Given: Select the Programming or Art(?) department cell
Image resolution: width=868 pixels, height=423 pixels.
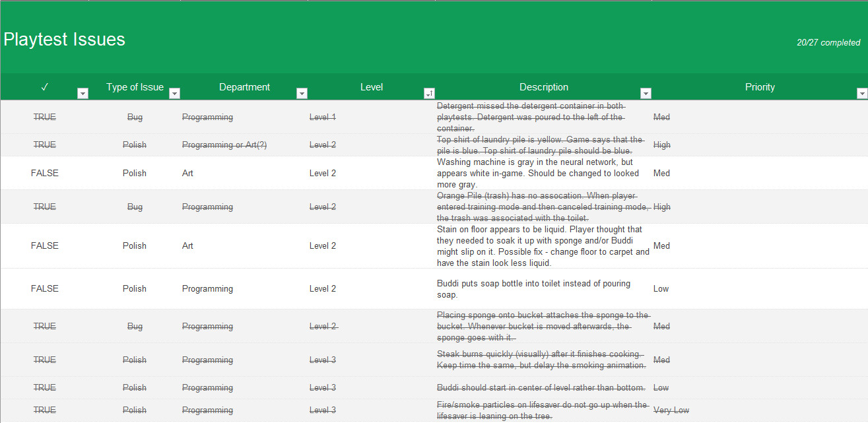Looking at the screenshot, I should [224, 145].
